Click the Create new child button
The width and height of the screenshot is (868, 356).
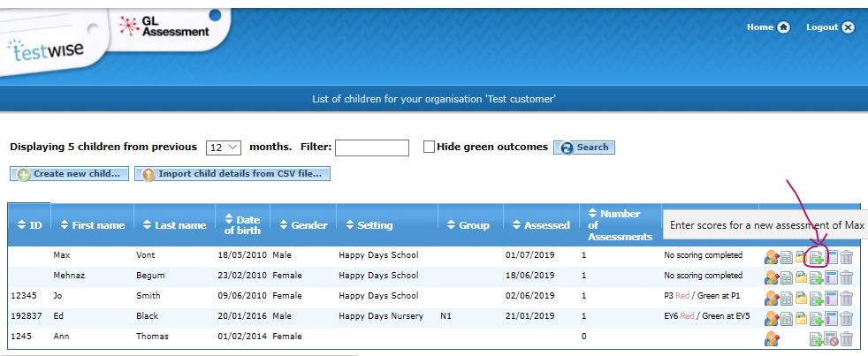pos(69,174)
